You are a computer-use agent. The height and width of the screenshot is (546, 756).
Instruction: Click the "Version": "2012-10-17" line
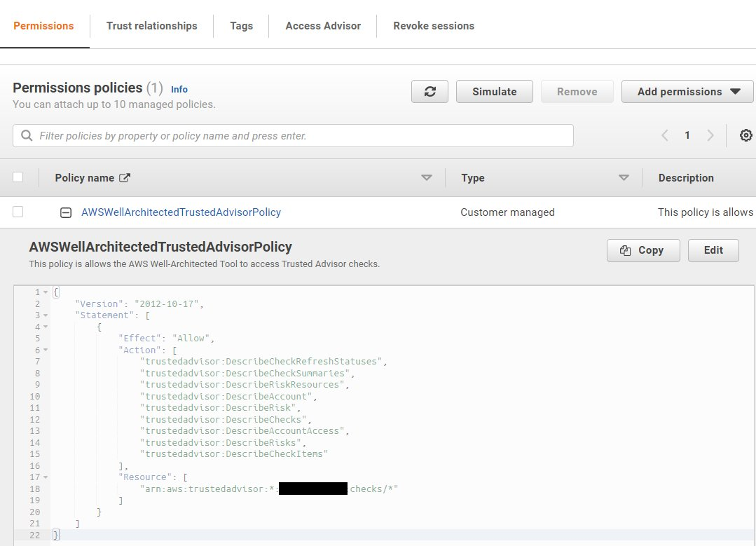tap(139, 304)
